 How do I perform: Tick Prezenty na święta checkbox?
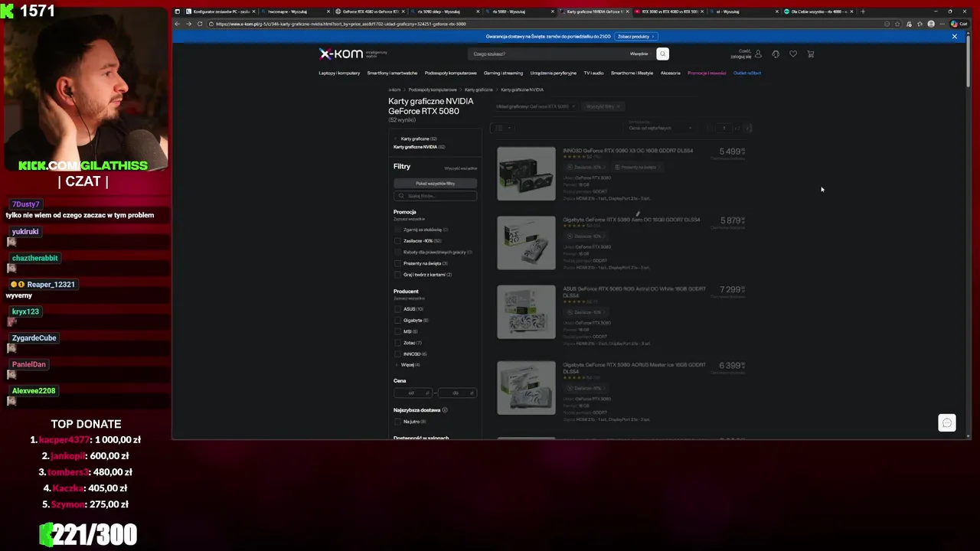point(397,263)
